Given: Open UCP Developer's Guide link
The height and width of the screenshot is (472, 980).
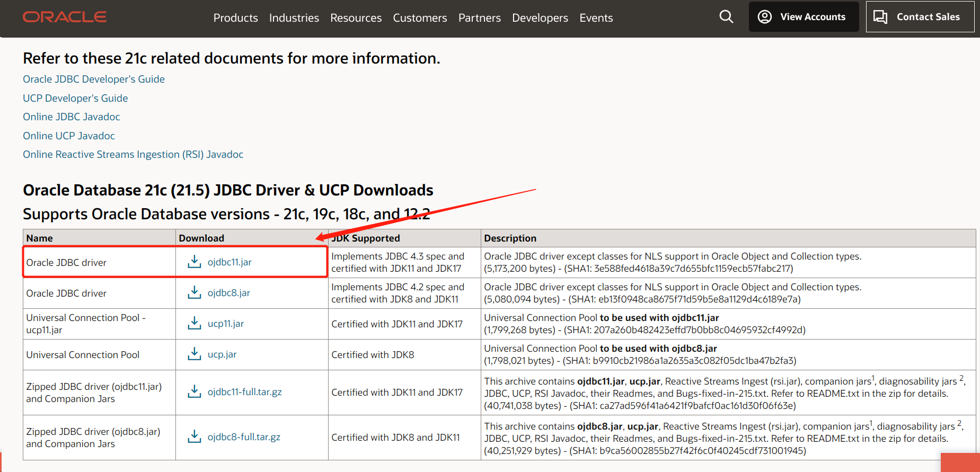Looking at the screenshot, I should pos(75,98).
